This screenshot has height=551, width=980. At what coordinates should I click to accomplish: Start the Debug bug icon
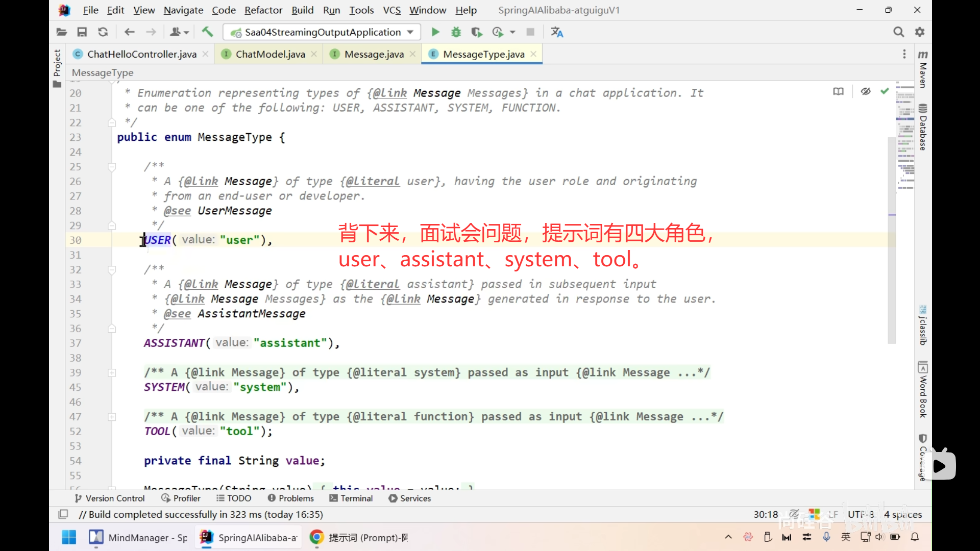point(456,32)
